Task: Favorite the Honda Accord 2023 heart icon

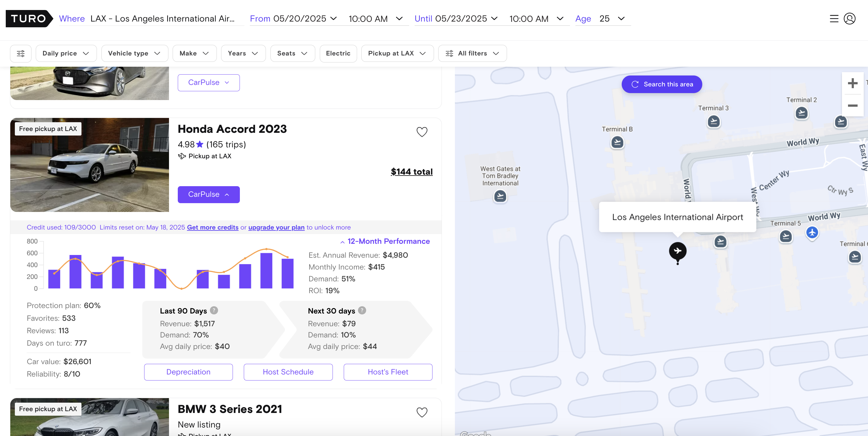Action: [x=422, y=132]
